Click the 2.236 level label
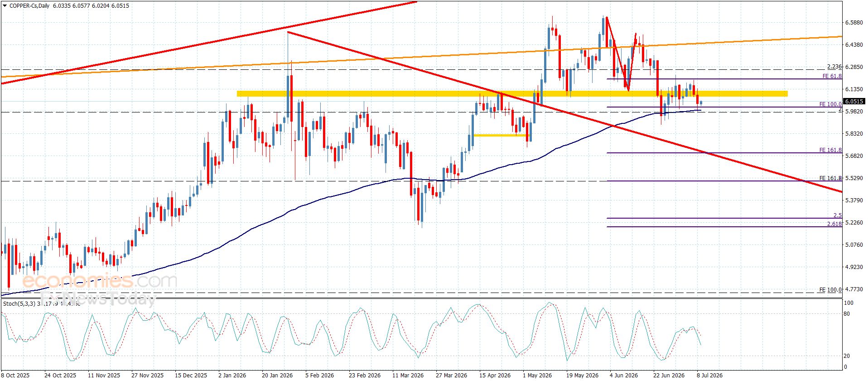This screenshot has width=868, height=381. pyautogui.click(x=834, y=67)
